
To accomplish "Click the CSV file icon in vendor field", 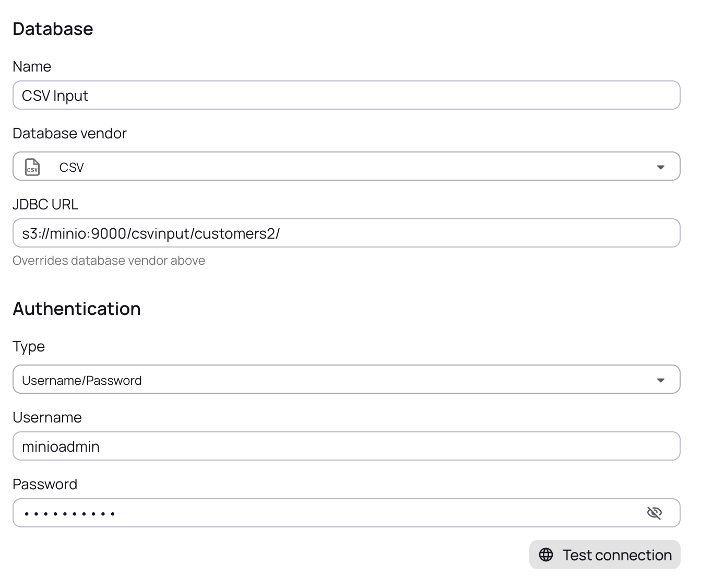I will (32, 167).
